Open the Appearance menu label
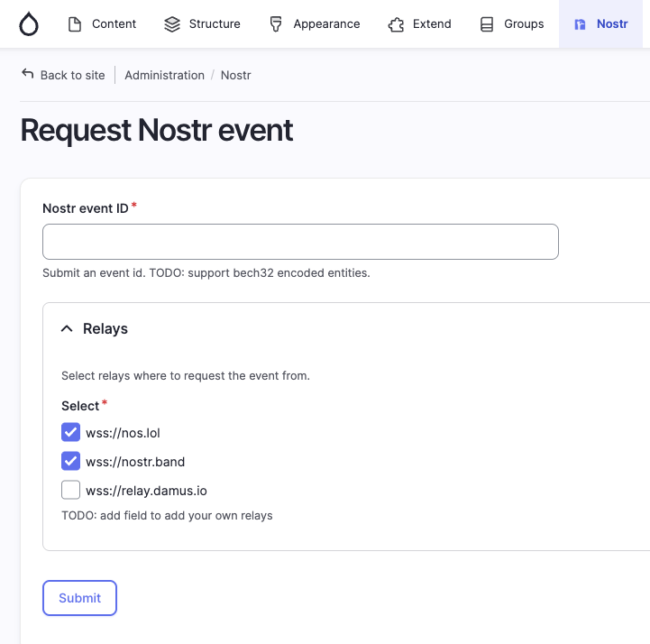Viewport: 650px width, 644px height. [326, 24]
